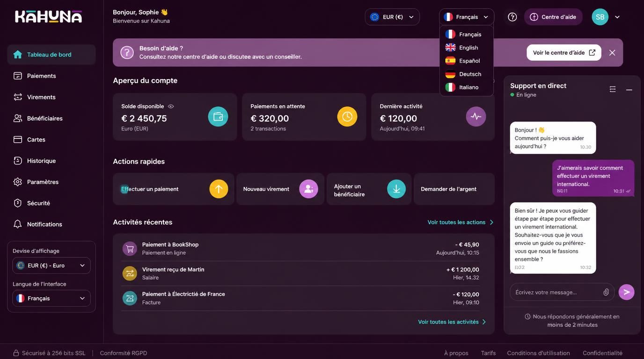This screenshot has width=644, height=359.
Task: Collapse the Français language dropdown in header
Action: 467,17
